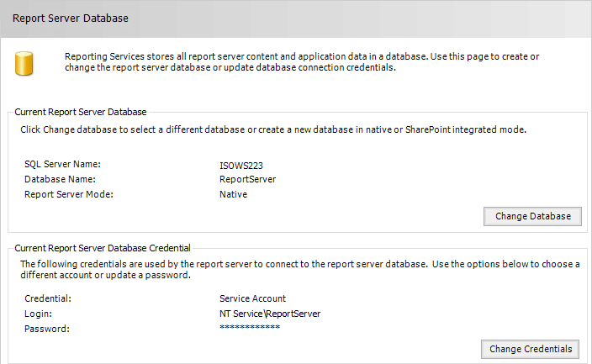Click the Change Database button

[532, 216]
